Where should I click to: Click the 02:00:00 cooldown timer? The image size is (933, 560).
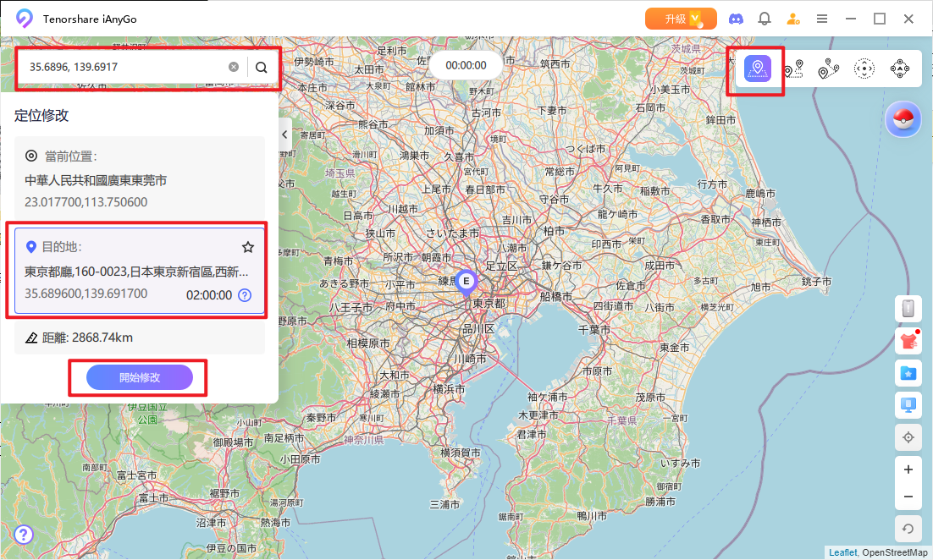209,295
